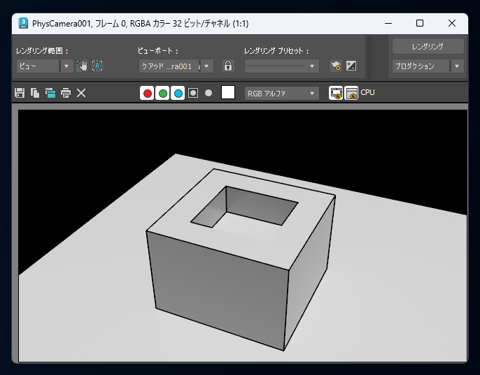
Task: Clone the rendered frame window
Action: coord(50,93)
